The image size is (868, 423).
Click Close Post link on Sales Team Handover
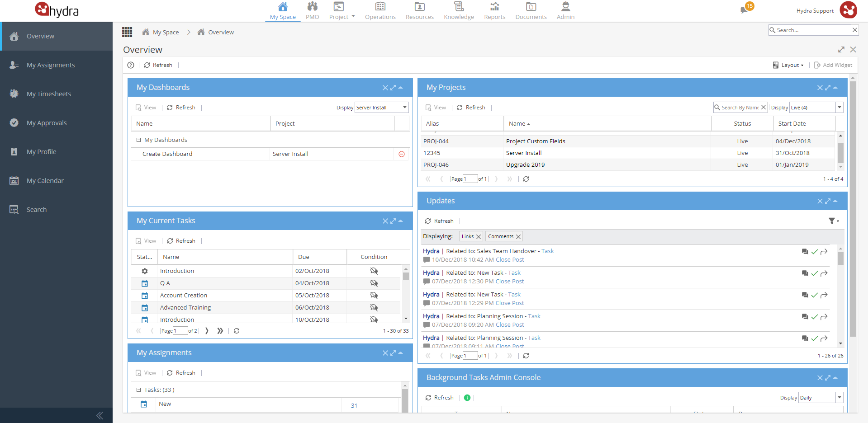(510, 260)
